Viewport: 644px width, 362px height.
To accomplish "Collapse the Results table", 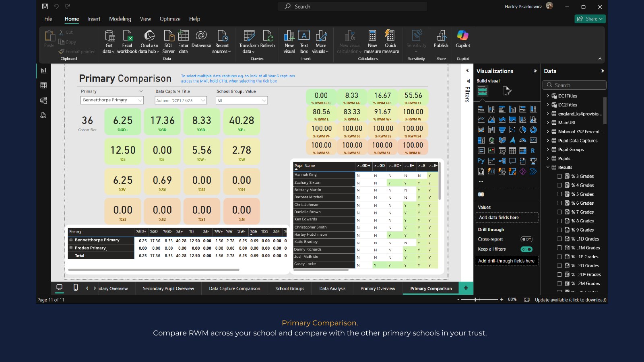I will point(548,167).
